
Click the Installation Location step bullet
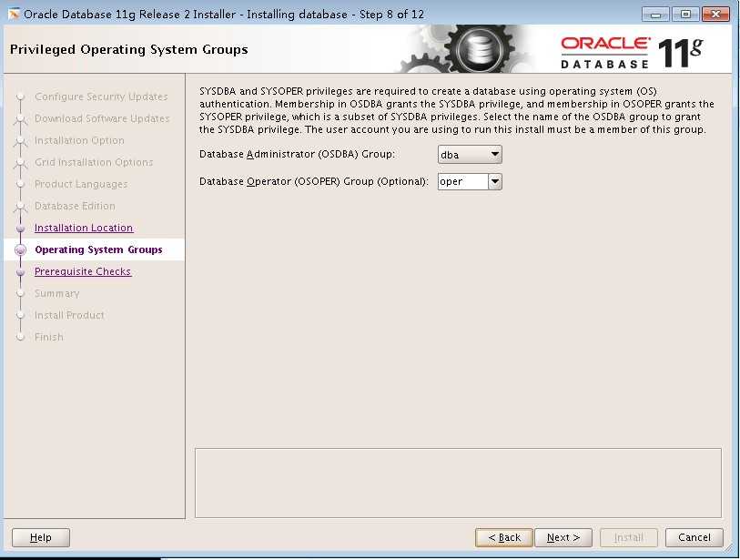20,228
